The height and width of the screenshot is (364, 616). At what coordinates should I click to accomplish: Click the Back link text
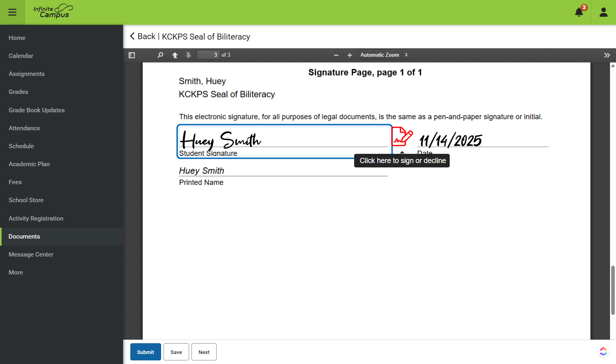point(146,36)
